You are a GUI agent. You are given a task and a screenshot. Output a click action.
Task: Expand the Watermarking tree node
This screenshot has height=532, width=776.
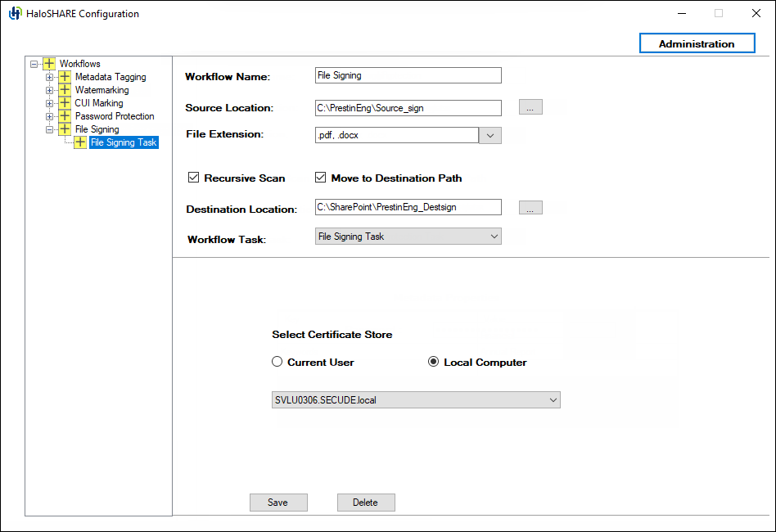pos(49,89)
